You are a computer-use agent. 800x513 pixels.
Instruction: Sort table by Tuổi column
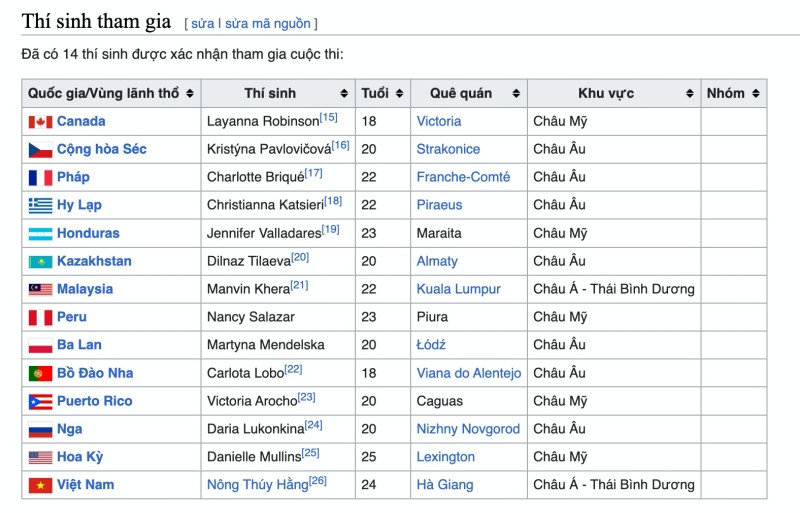point(399,94)
